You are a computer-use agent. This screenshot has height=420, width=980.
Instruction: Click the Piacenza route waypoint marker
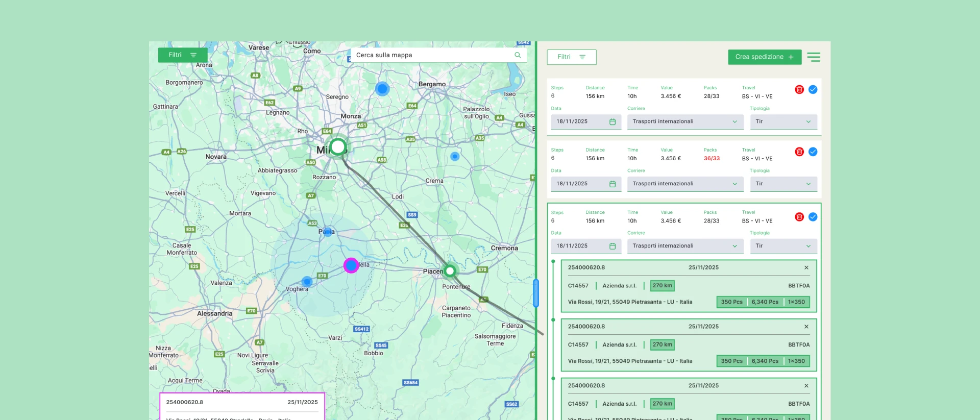tap(450, 271)
